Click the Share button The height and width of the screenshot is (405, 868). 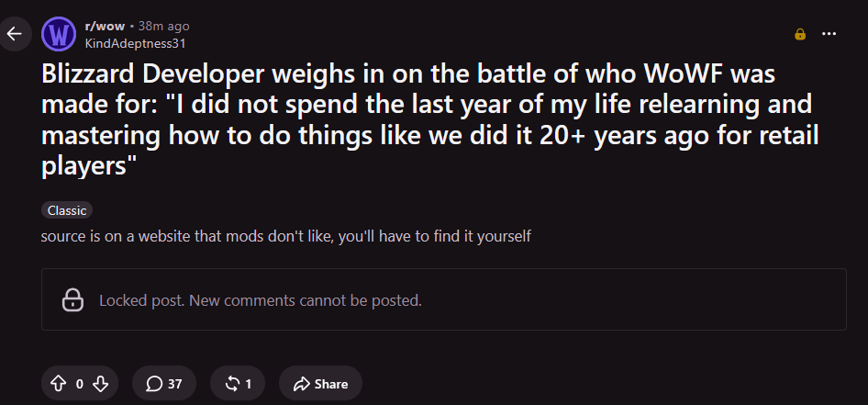[x=320, y=383]
